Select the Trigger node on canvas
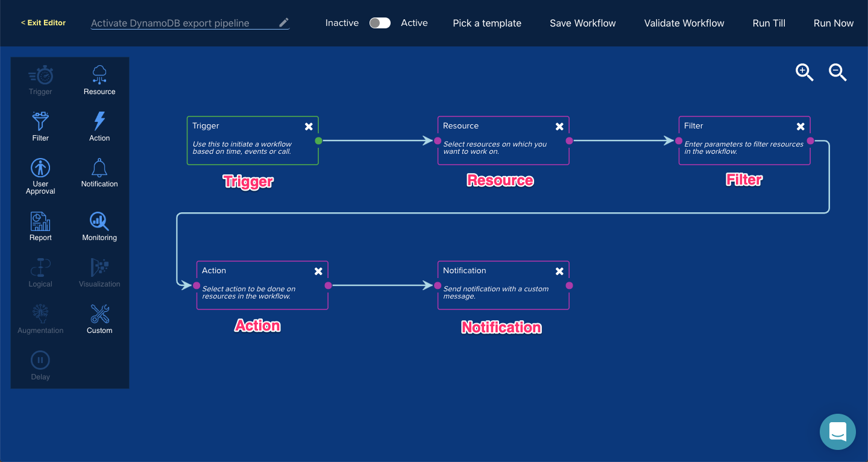The image size is (868, 462). point(253,141)
